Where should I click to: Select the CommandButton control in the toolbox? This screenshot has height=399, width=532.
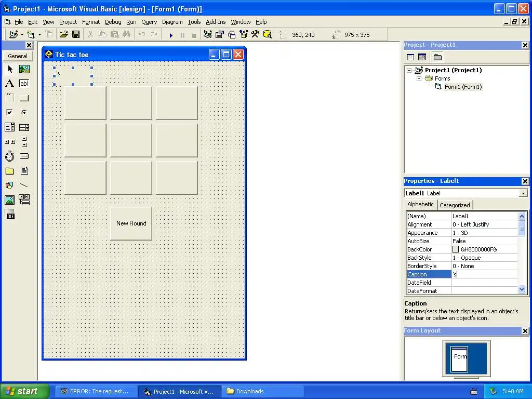click(x=24, y=98)
